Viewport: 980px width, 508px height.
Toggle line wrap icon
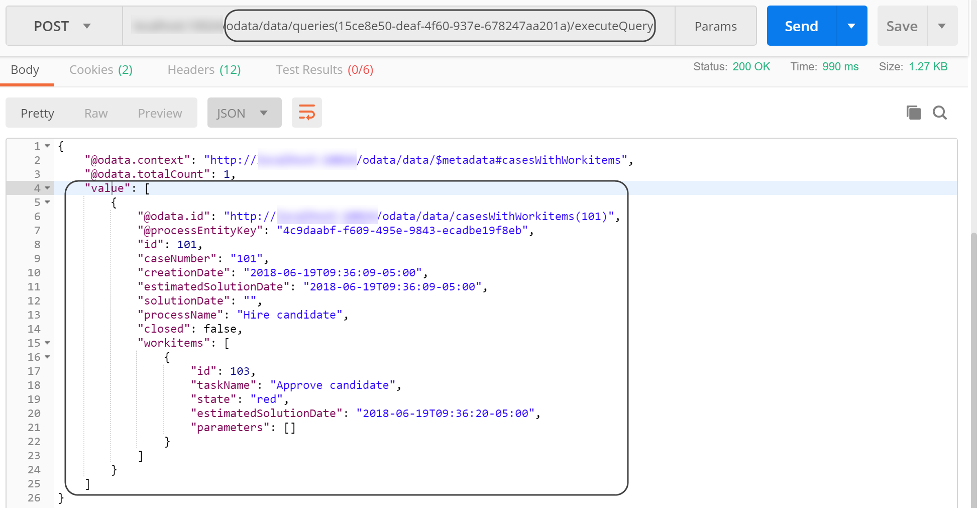[x=306, y=113]
